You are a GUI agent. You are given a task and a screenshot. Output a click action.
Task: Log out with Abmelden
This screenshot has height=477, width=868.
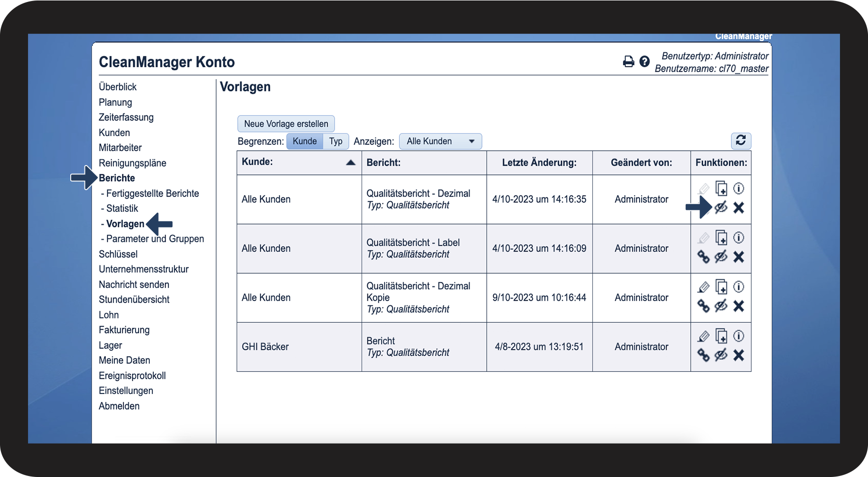pos(119,406)
